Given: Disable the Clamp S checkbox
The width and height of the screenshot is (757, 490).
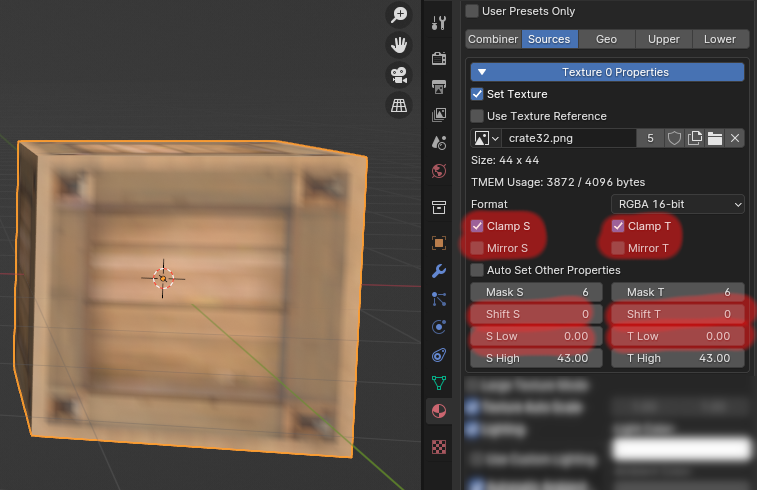Looking at the screenshot, I should pyautogui.click(x=478, y=226).
